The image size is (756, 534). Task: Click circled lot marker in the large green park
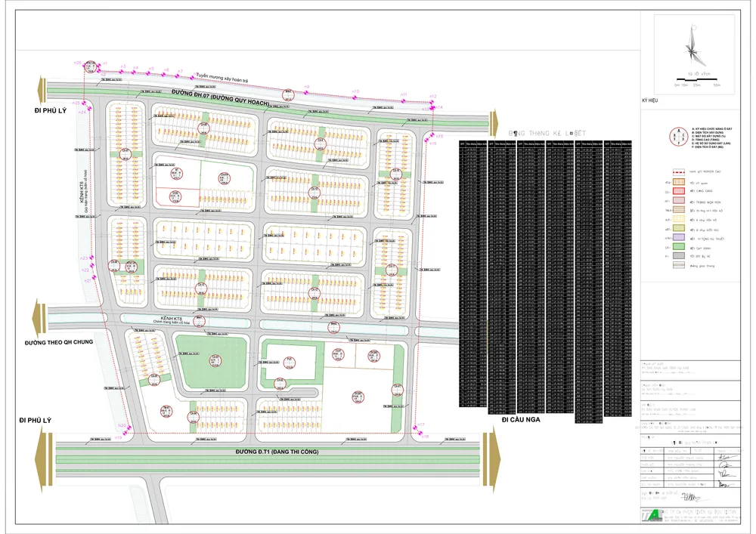pyautogui.click(x=215, y=360)
